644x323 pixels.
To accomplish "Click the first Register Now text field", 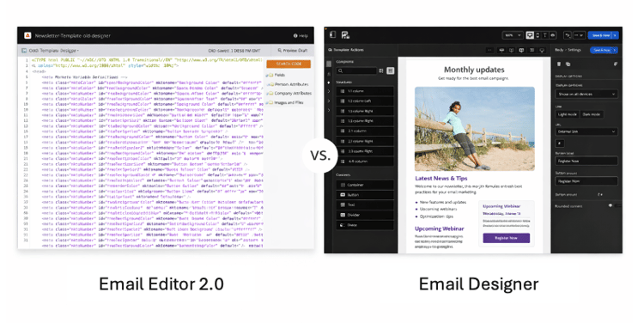I will [x=586, y=161].
